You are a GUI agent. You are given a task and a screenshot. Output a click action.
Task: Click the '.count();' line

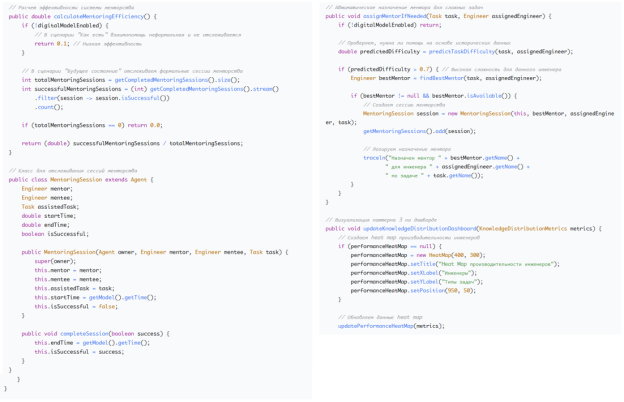click(x=49, y=107)
